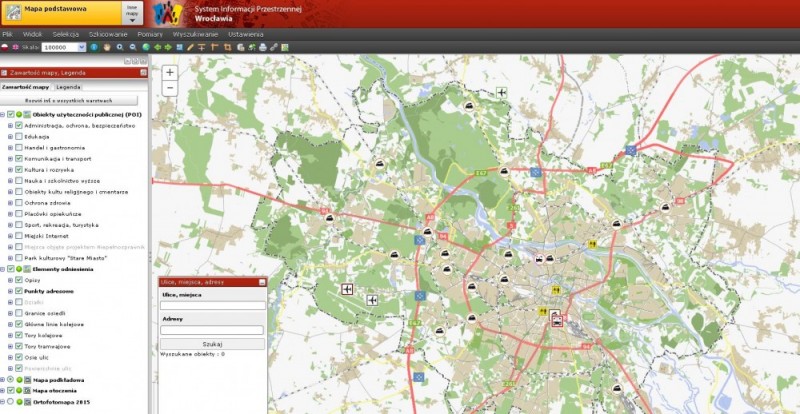Image resolution: width=800 pixels, height=414 pixels.
Task: Open the Wyszukiwanie menu
Action: [x=195, y=34]
